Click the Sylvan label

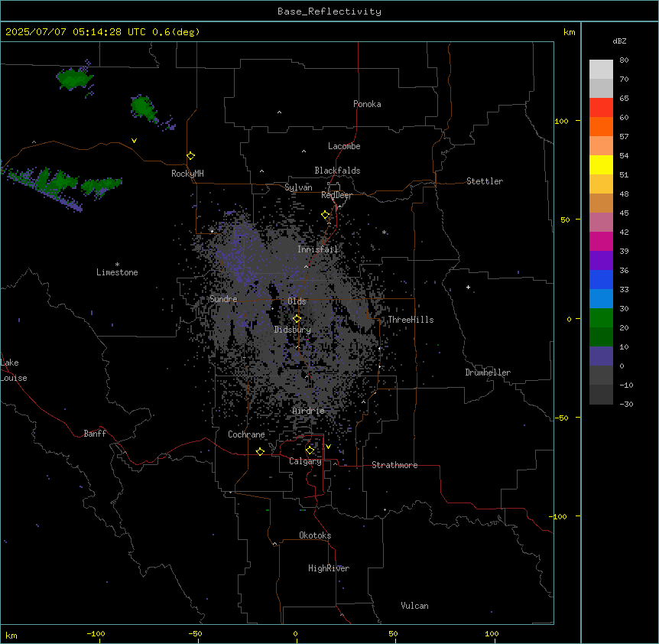coord(298,187)
